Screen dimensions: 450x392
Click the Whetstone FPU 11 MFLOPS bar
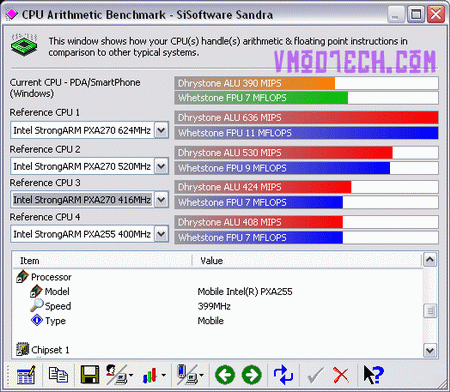pos(306,133)
